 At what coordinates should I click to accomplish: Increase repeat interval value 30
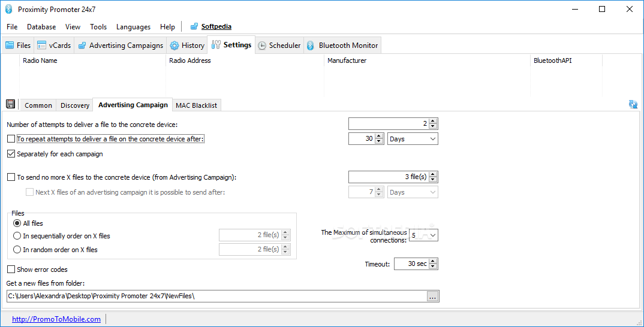379,136
